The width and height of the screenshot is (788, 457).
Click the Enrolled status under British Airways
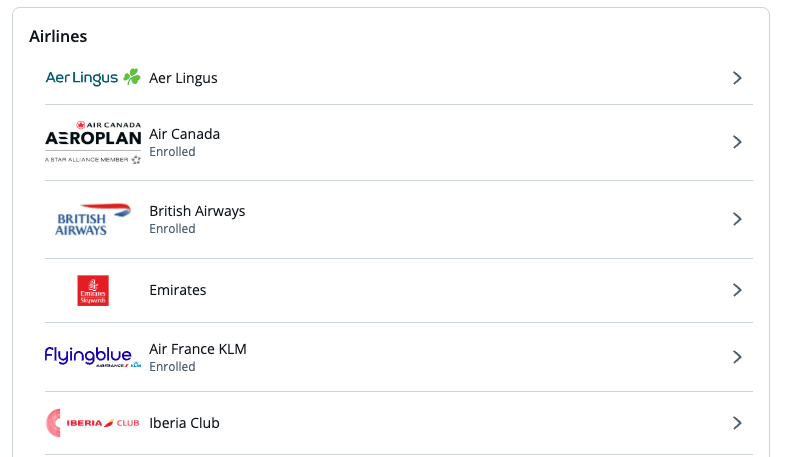tap(172, 229)
